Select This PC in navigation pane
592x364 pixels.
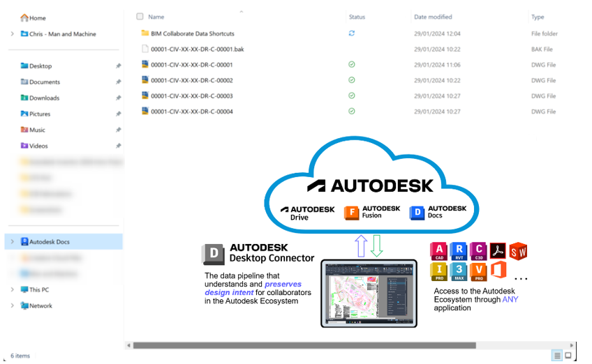point(35,289)
